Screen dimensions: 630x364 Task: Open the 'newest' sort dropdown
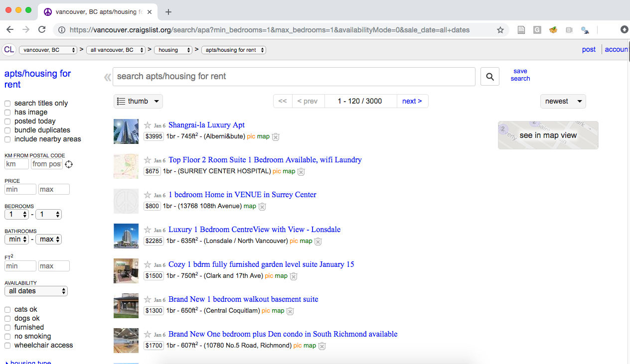pyautogui.click(x=563, y=102)
